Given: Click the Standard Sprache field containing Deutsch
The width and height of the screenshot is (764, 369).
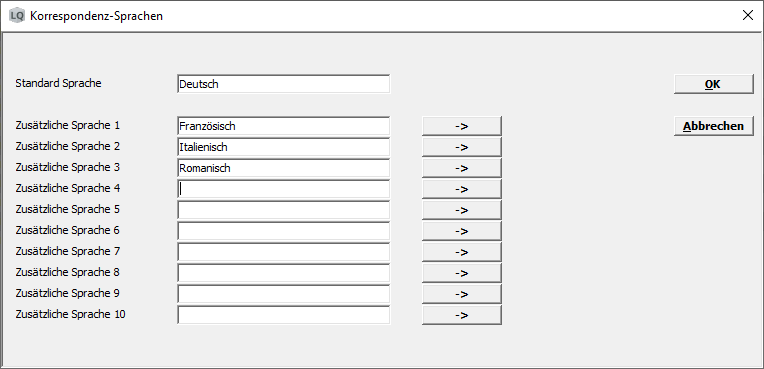Looking at the screenshot, I should [x=284, y=84].
